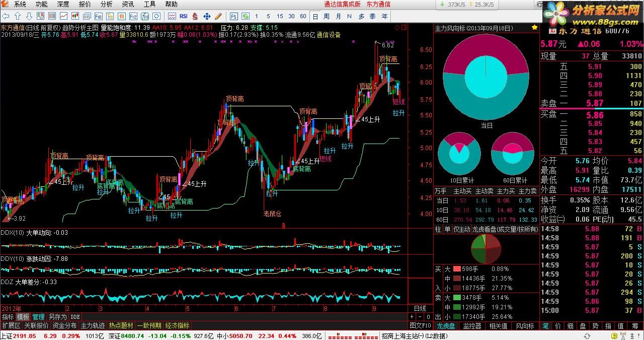Select the 月 monthly period button
This screenshot has width=644, height=340.
[x=338, y=16]
